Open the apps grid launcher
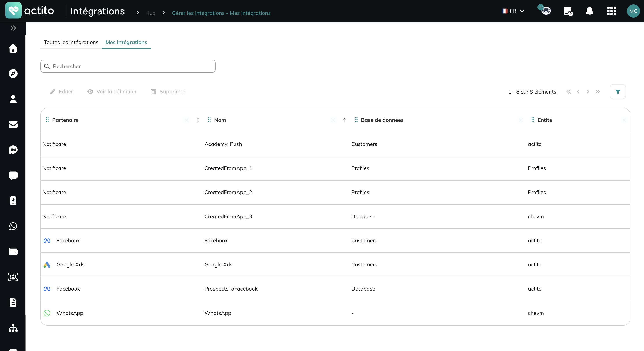The height and width of the screenshot is (351, 644). tap(611, 11)
